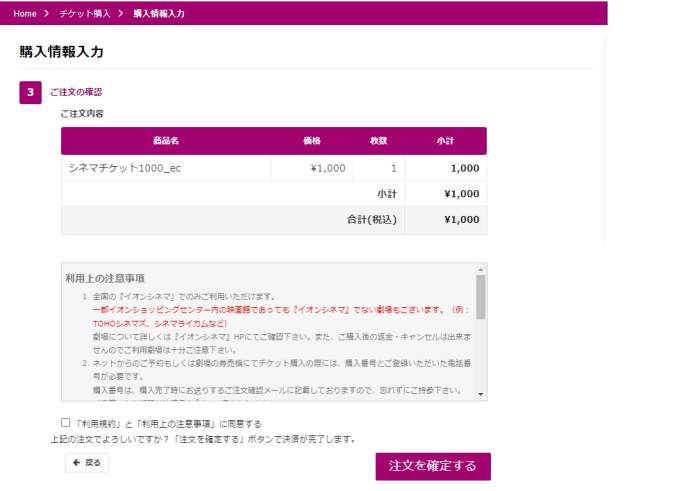This screenshot has height=491, width=700.
Task: Click the step 3 number badge
Action: [x=30, y=92]
